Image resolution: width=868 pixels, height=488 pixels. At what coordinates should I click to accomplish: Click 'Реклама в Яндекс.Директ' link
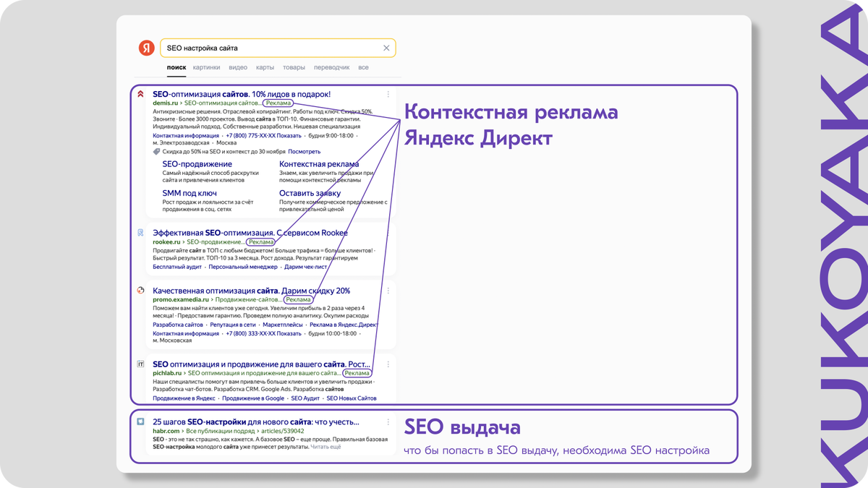click(344, 325)
